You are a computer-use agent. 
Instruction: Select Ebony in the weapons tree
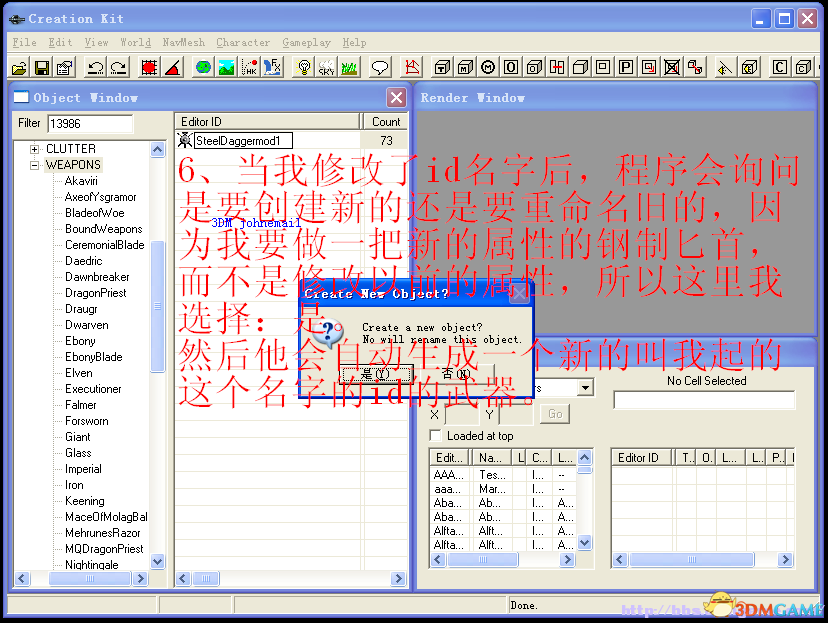point(80,341)
